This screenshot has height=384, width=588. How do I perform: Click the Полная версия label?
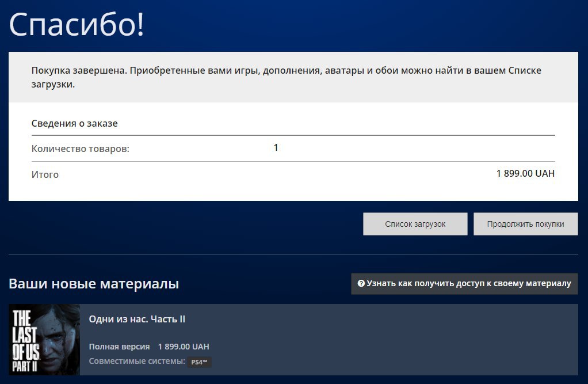point(119,347)
